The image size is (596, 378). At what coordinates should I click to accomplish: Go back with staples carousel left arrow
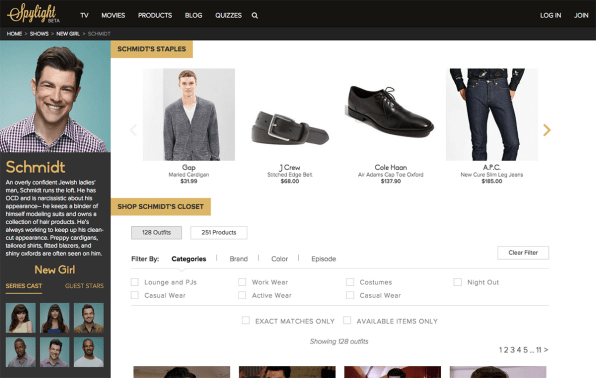(x=133, y=130)
